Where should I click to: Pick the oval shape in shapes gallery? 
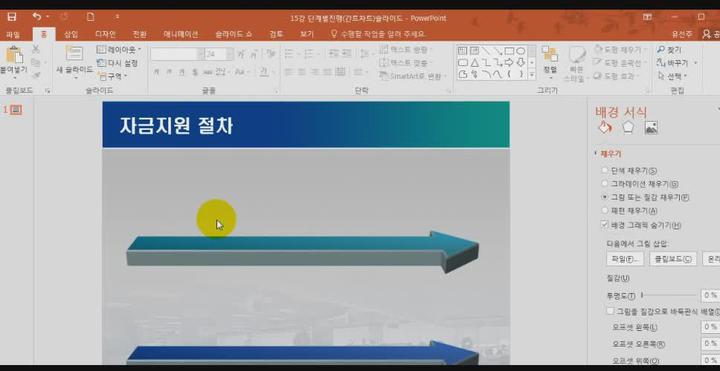tap(521, 51)
